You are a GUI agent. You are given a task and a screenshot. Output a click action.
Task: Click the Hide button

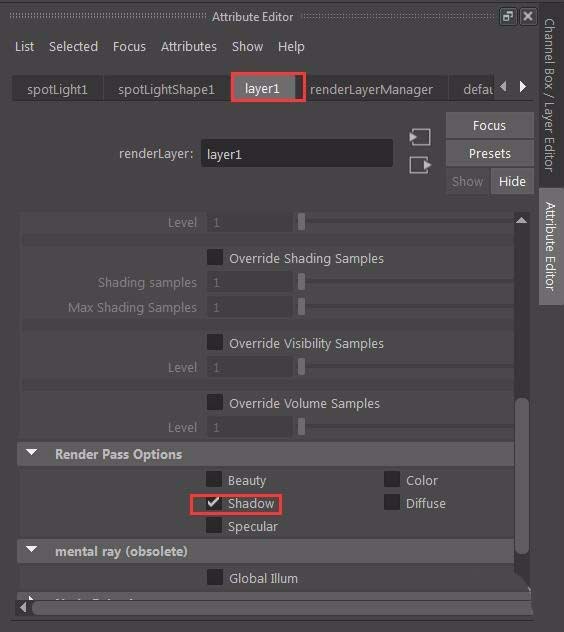click(x=512, y=181)
